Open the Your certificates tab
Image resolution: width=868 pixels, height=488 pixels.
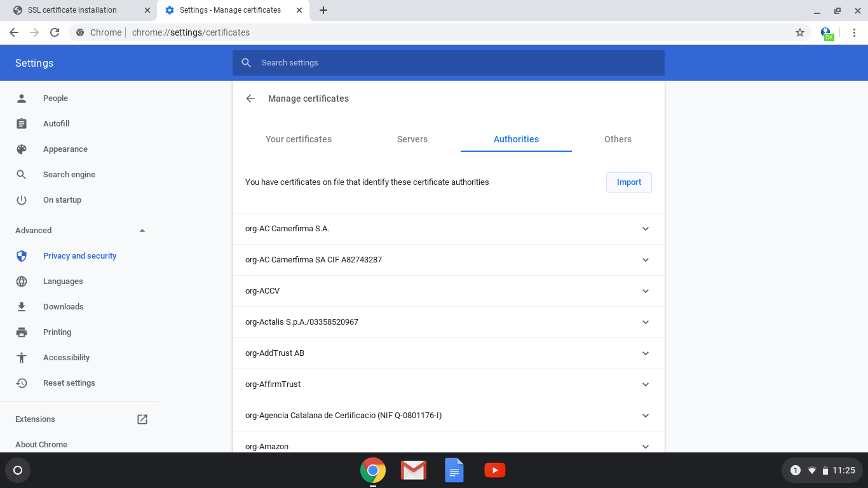[298, 139]
